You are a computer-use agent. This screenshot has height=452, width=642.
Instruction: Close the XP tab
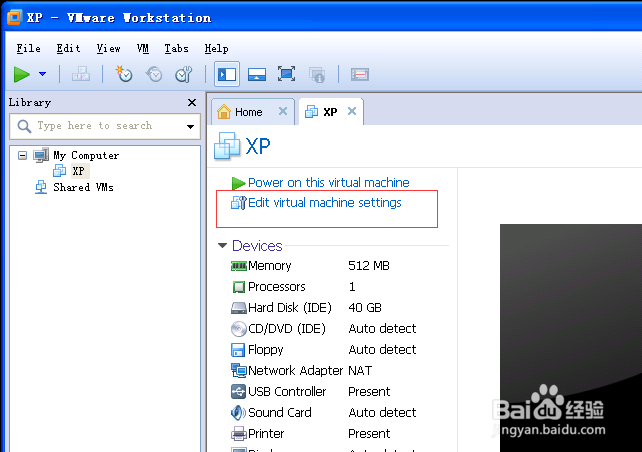(x=352, y=111)
